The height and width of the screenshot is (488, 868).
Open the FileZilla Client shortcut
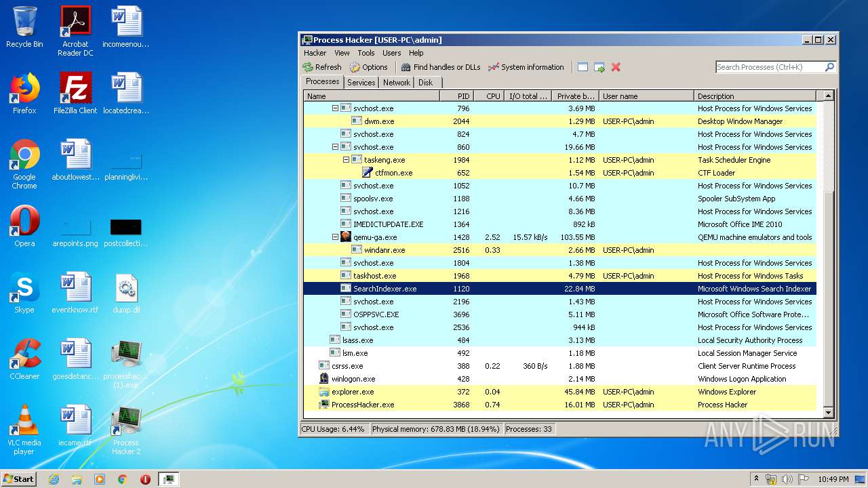click(x=75, y=94)
